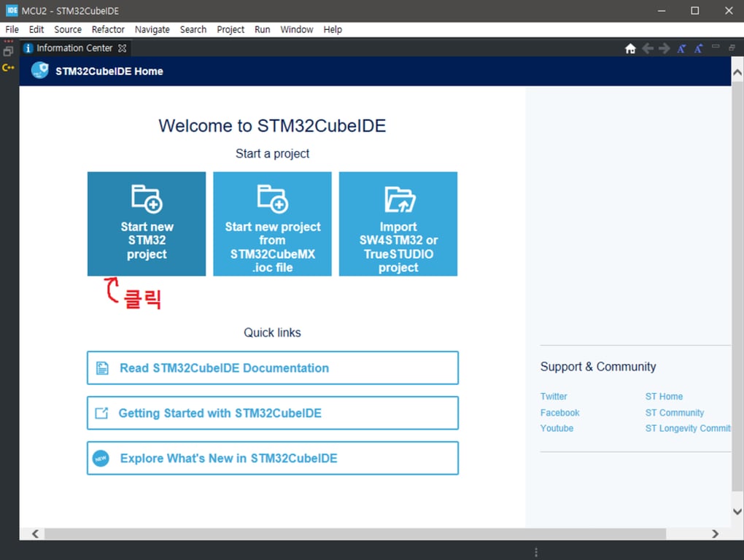
Task: Select the Information Center tab
Action: 75,48
